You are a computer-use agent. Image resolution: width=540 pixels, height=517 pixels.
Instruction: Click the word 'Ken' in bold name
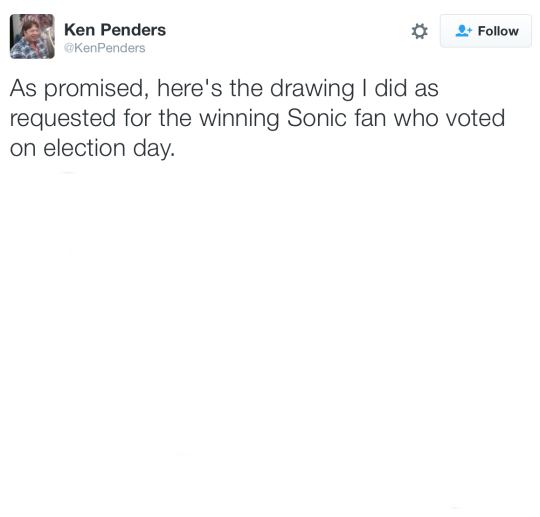coord(80,30)
